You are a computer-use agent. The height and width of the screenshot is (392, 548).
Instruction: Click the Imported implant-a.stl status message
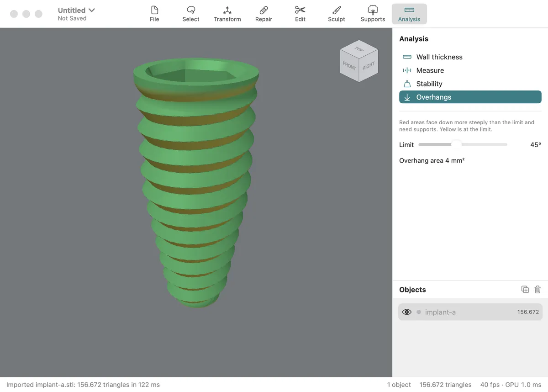point(83,385)
